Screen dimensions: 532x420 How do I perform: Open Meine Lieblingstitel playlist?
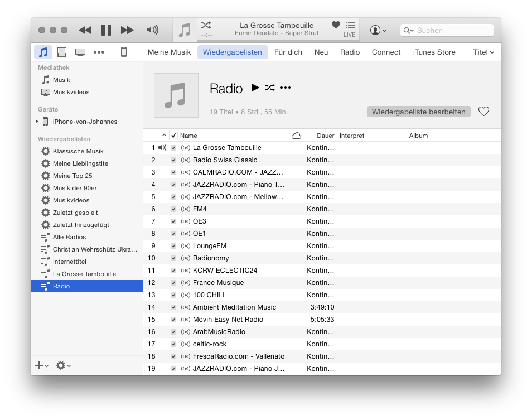tap(87, 163)
